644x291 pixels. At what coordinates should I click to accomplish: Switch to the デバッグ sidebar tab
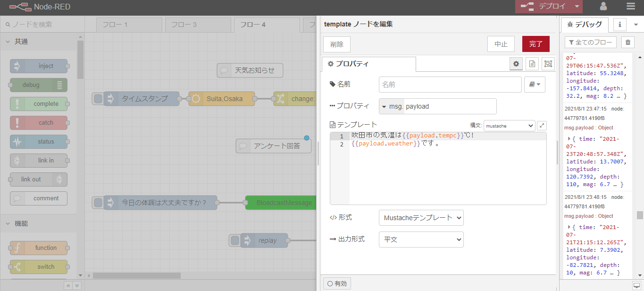pos(585,25)
